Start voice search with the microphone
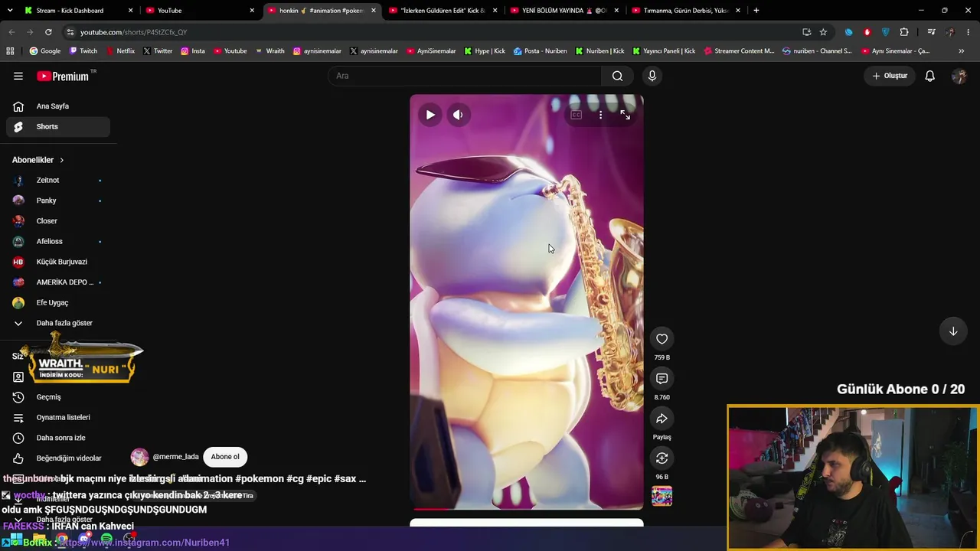 (x=652, y=76)
